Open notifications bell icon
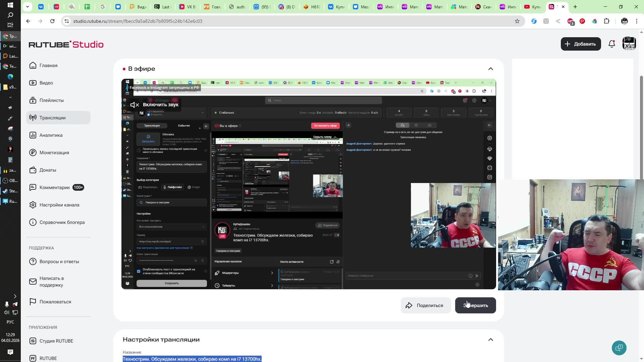Image resolution: width=644 pixels, height=362 pixels. coord(611,44)
